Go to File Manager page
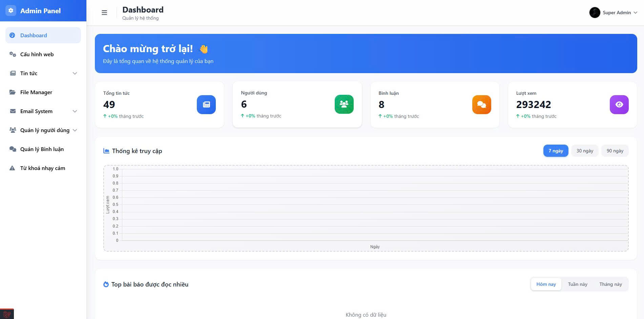The height and width of the screenshot is (319, 644). [x=36, y=92]
